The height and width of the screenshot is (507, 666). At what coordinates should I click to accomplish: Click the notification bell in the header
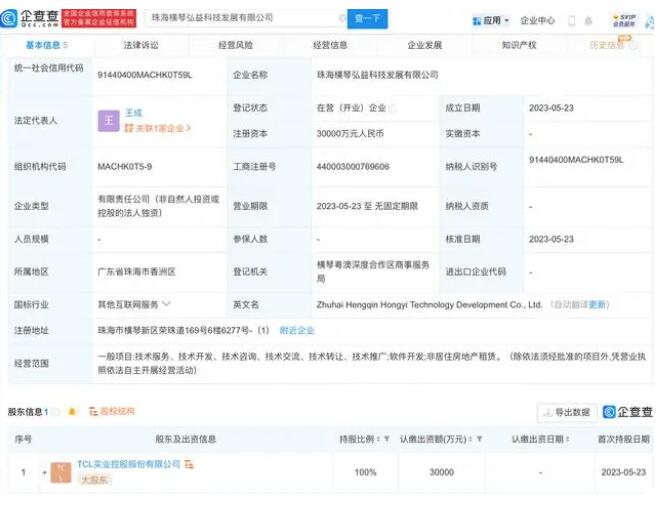[588, 20]
